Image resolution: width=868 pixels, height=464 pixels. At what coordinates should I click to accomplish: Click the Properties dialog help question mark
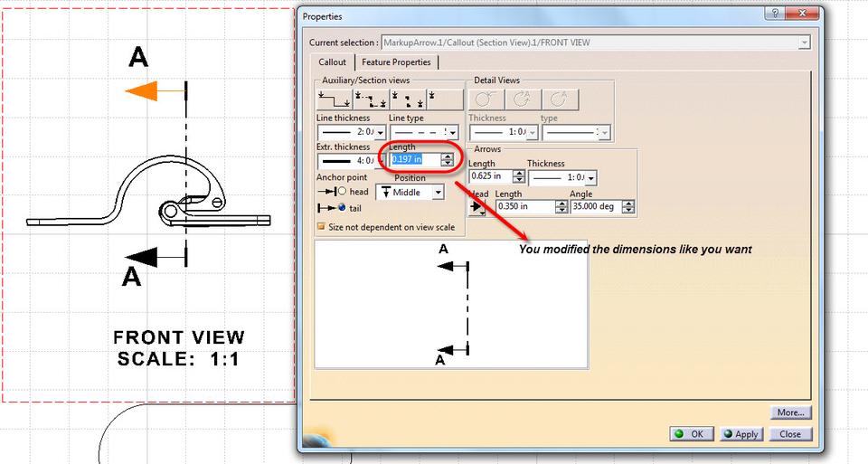(x=774, y=14)
